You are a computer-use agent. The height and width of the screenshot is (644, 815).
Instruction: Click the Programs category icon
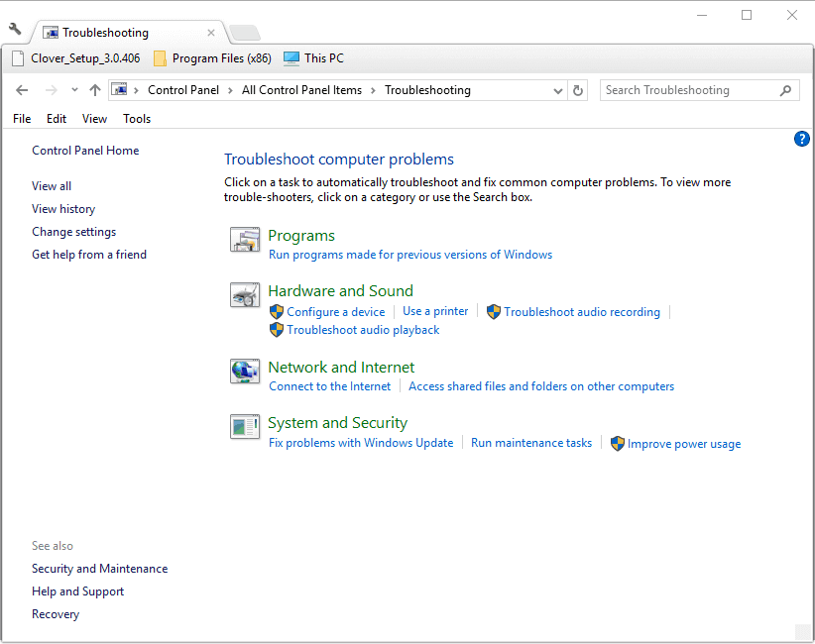point(245,240)
